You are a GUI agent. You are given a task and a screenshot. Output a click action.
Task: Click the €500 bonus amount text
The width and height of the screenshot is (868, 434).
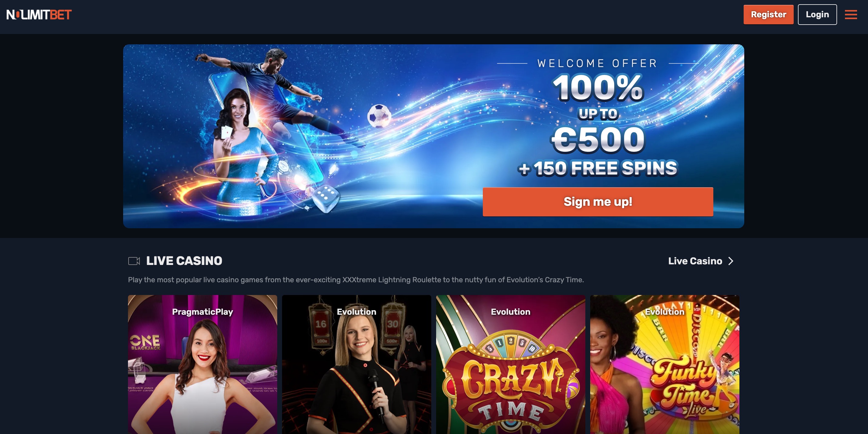598,139
